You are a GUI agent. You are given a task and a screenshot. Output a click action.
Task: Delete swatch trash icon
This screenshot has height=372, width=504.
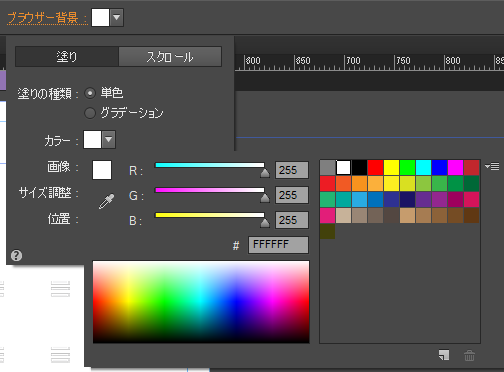469,355
